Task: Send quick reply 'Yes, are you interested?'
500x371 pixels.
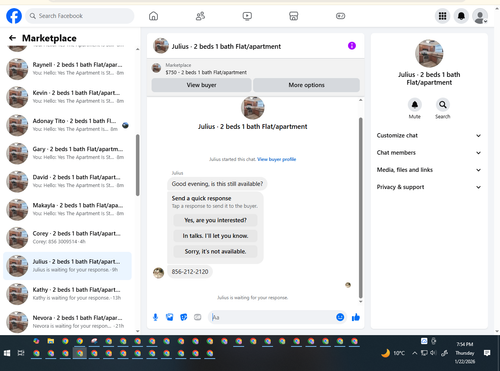Action: click(x=215, y=220)
